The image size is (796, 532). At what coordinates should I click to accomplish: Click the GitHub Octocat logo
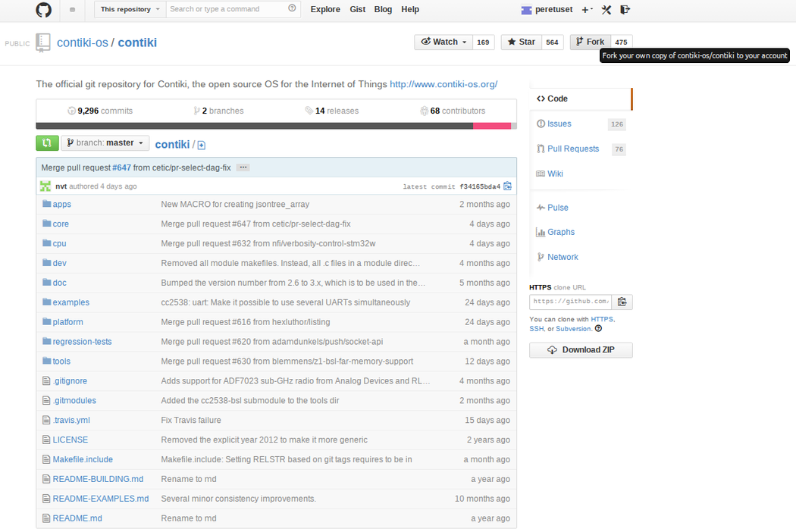(x=44, y=10)
